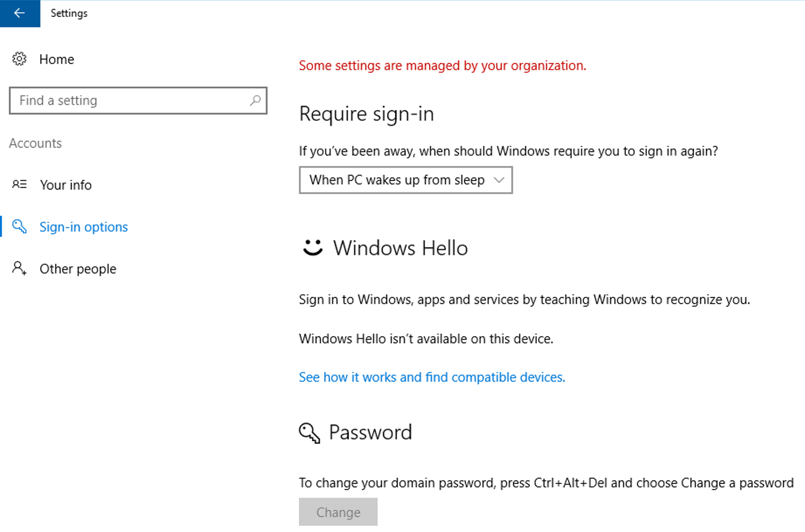Open the Your info page

point(66,185)
